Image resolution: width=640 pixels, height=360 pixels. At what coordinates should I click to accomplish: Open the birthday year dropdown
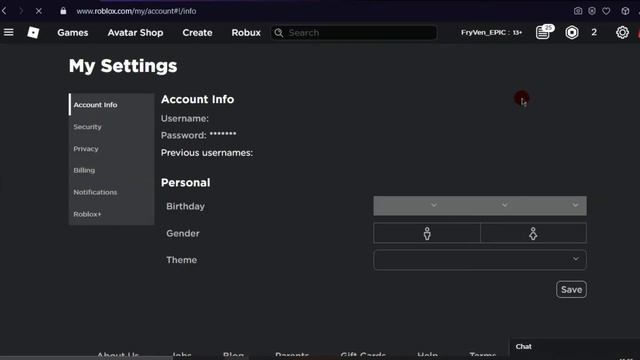(551, 205)
